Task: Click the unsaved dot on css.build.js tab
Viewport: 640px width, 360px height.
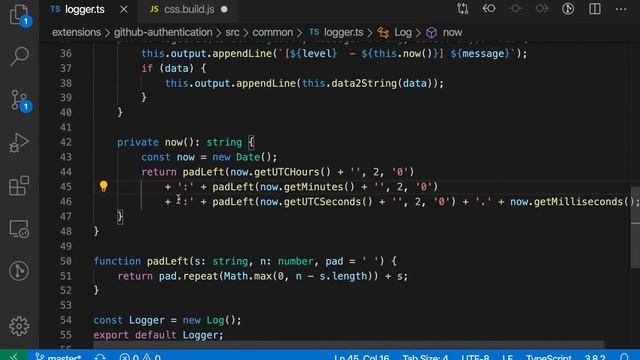Action: coord(224,9)
